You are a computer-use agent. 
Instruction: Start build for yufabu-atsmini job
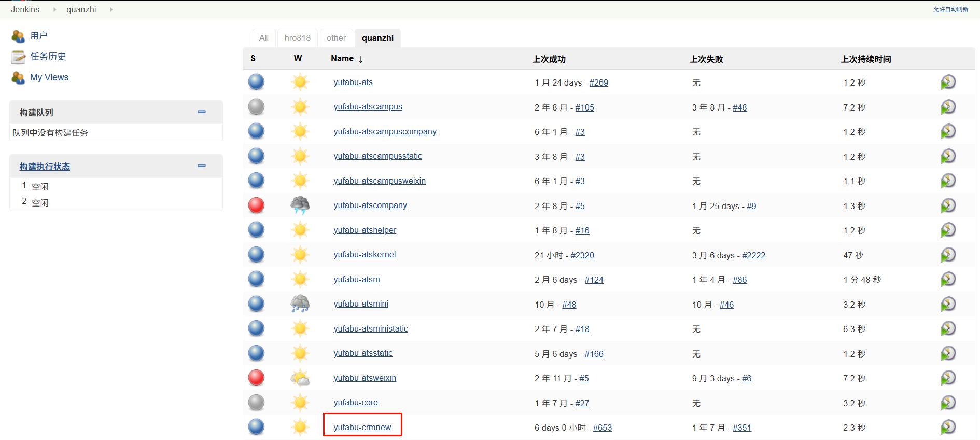(948, 304)
